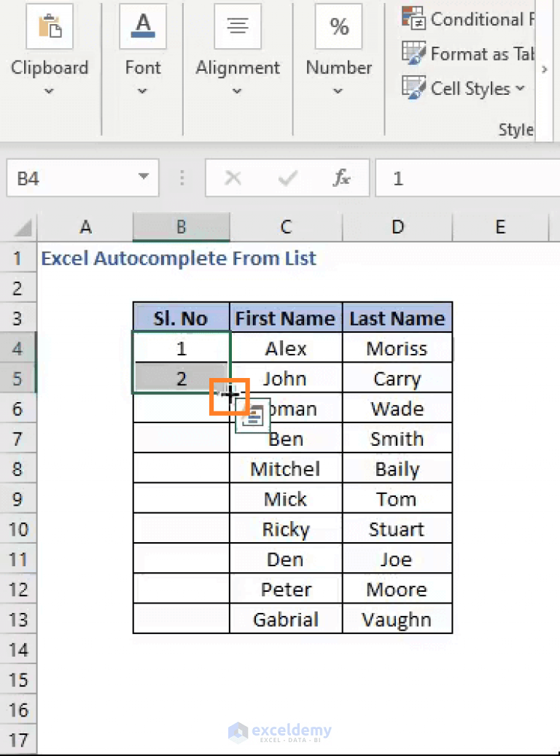Select cell containing 'Carry'
This screenshot has width=560, height=756.
coord(397,379)
